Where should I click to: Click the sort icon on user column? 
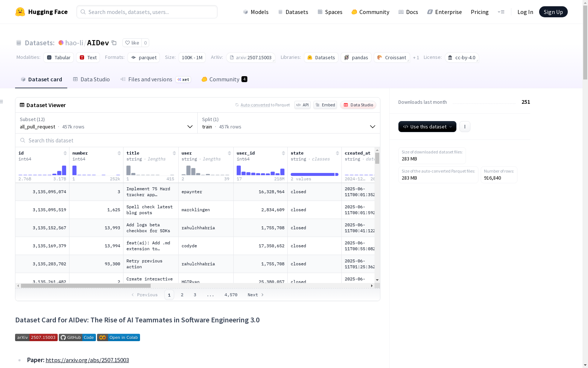pyautogui.click(x=229, y=153)
